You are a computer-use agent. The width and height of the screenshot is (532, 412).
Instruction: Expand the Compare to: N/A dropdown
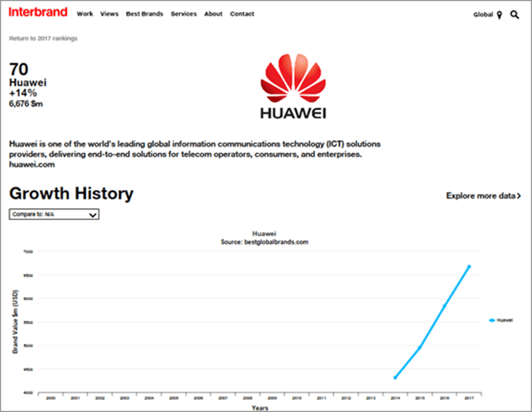(54, 215)
